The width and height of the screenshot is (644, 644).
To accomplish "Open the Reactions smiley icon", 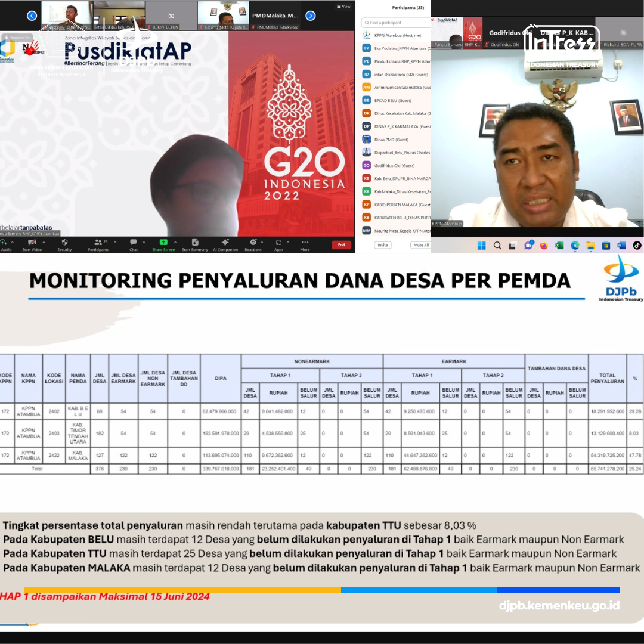I will point(253,243).
